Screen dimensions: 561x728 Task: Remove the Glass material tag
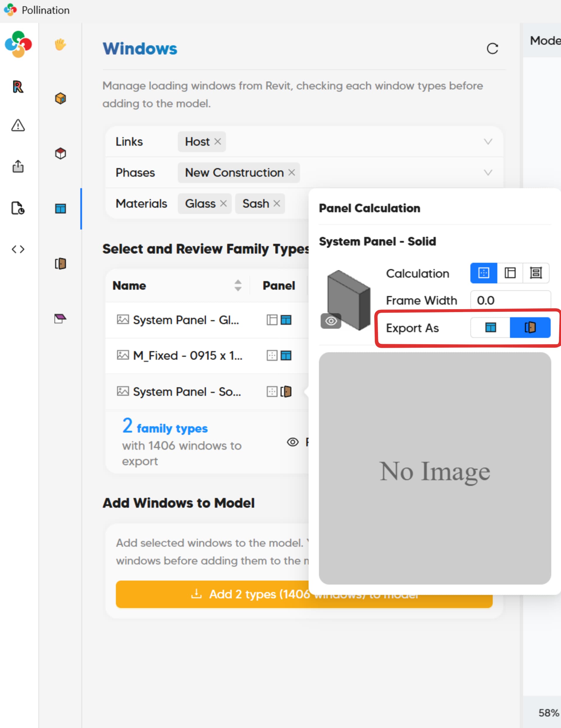(x=223, y=203)
